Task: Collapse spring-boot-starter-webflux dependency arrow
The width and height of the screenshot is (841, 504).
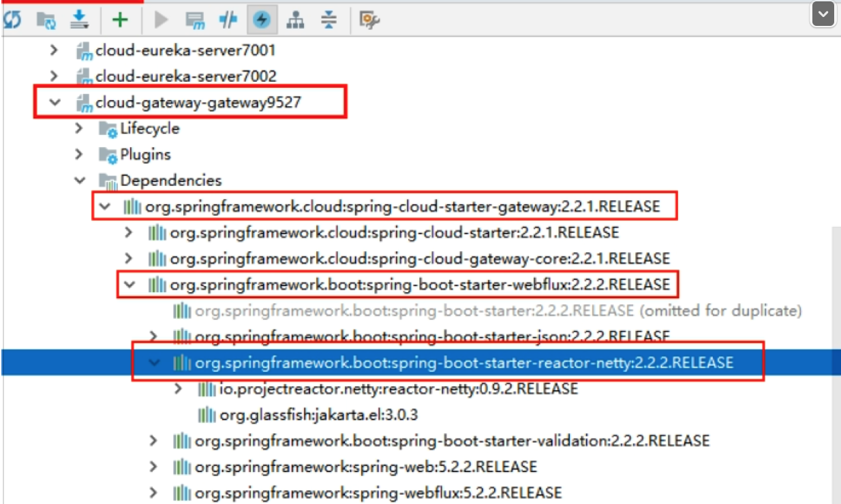Action: point(129,285)
